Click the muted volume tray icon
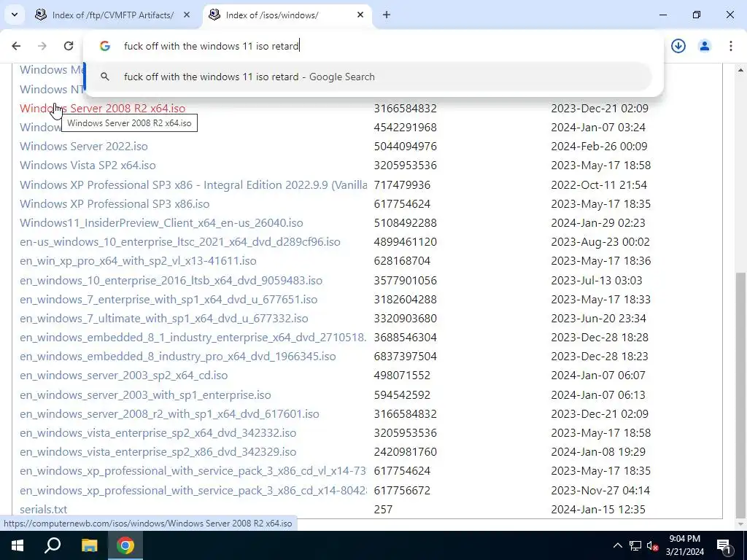Viewport: 747px width, 560px height. (652, 545)
